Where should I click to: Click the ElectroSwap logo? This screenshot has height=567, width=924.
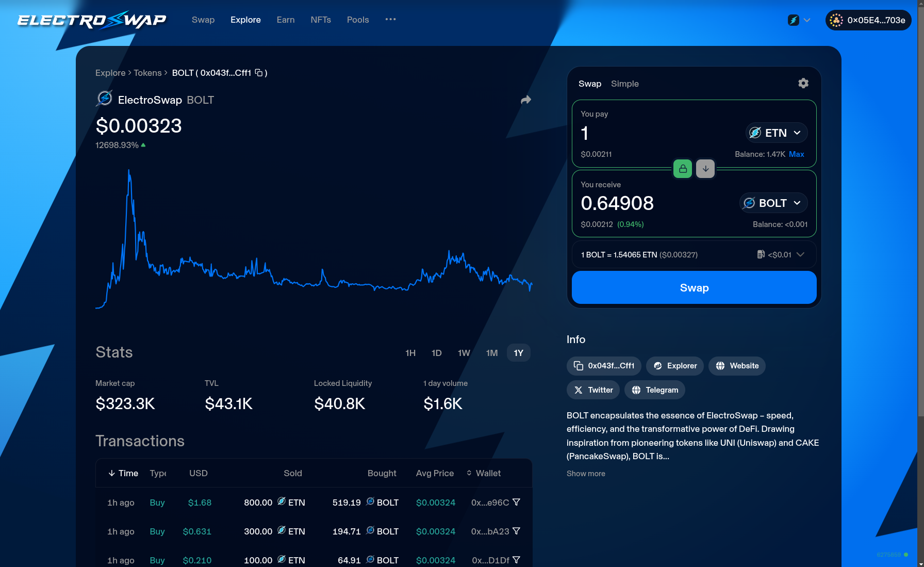pyautogui.click(x=92, y=20)
